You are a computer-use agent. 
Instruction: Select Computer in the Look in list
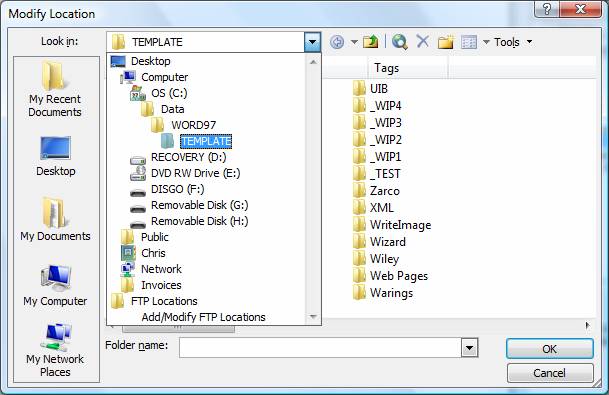(x=154, y=77)
